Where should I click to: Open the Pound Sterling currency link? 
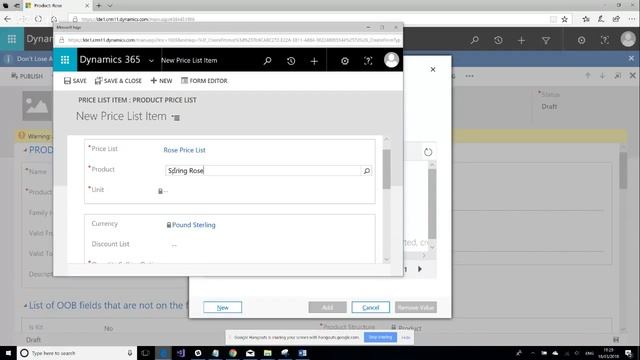[x=193, y=225]
